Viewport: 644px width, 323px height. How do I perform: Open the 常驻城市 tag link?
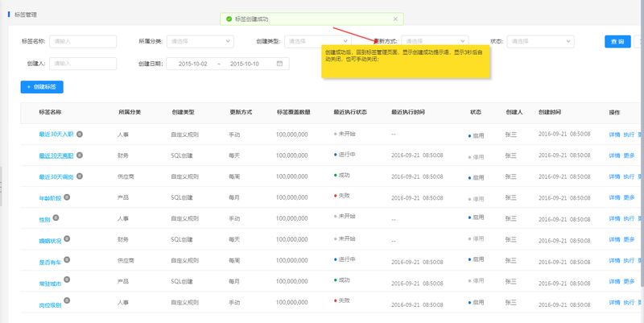point(50,284)
